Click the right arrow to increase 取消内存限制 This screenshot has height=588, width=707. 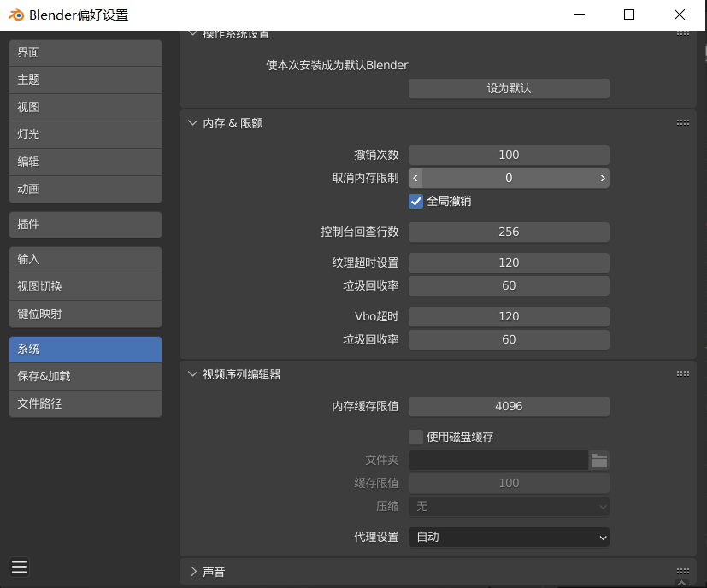pyautogui.click(x=603, y=178)
